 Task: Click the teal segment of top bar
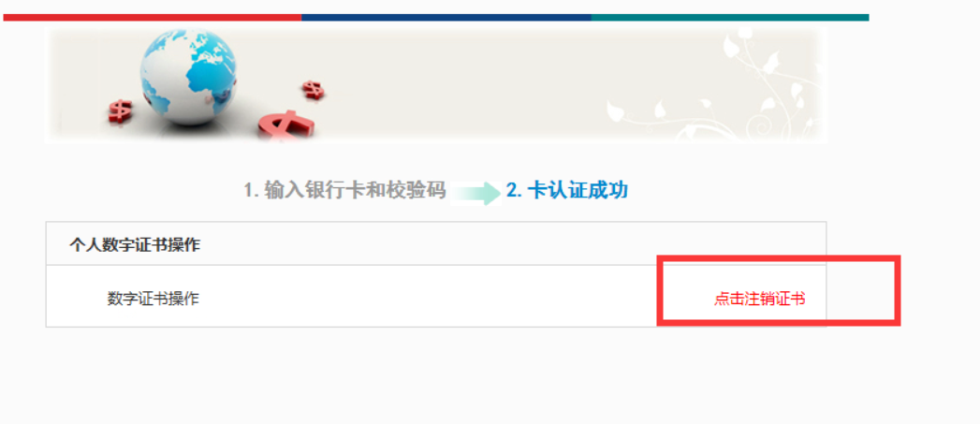(730, 18)
